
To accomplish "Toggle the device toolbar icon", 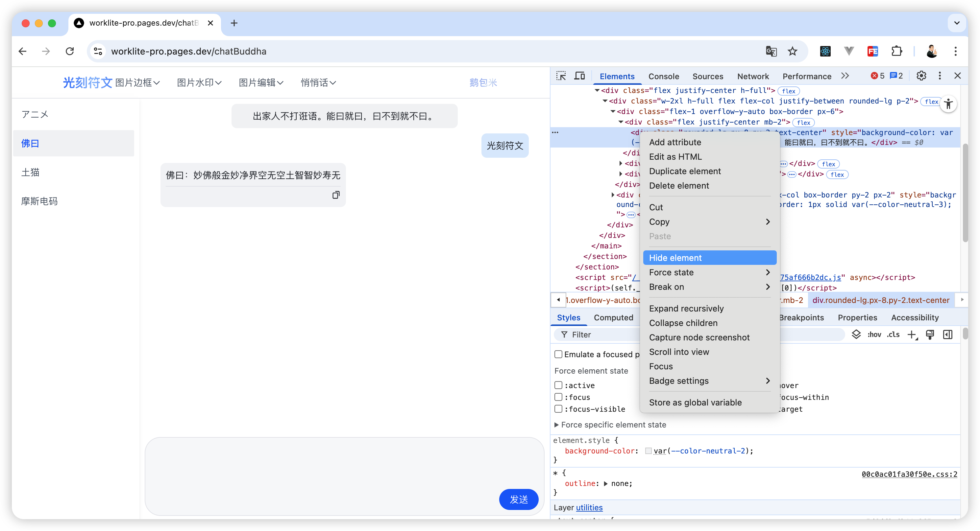I will [579, 76].
